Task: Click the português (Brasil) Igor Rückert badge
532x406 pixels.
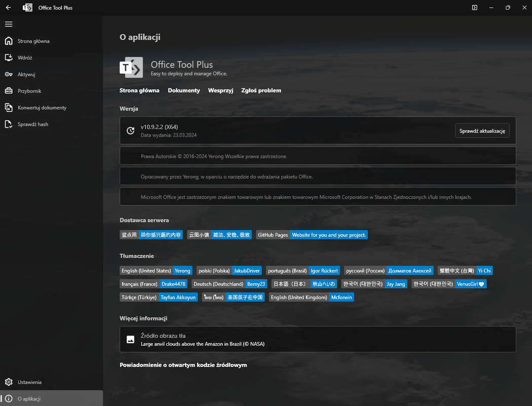Action: 303,270
